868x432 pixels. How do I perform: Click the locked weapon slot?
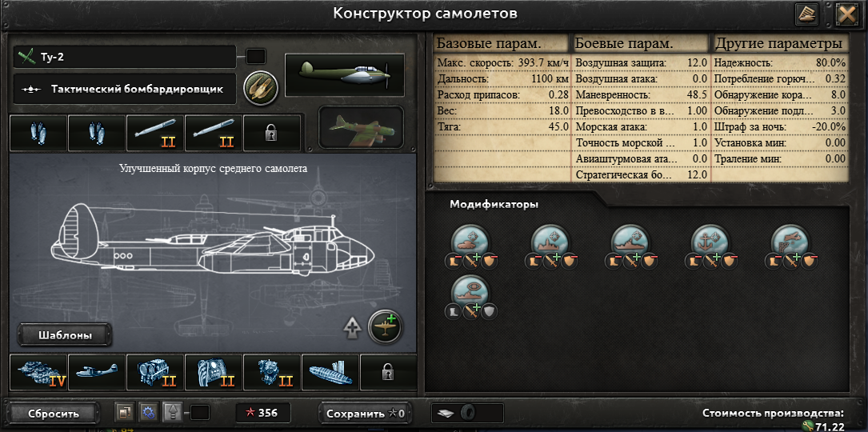click(272, 134)
